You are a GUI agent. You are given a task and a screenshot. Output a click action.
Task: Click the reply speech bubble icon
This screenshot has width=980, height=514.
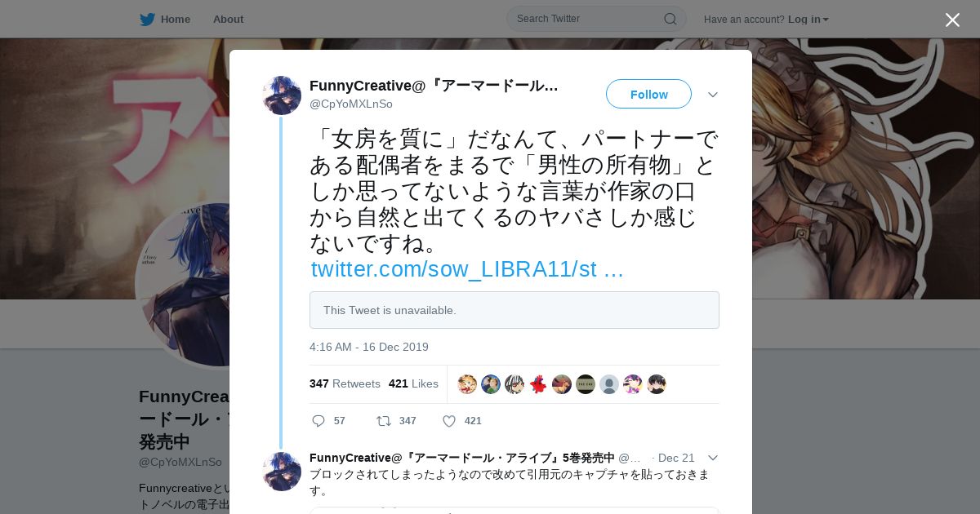pyautogui.click(x=318, y=421)
